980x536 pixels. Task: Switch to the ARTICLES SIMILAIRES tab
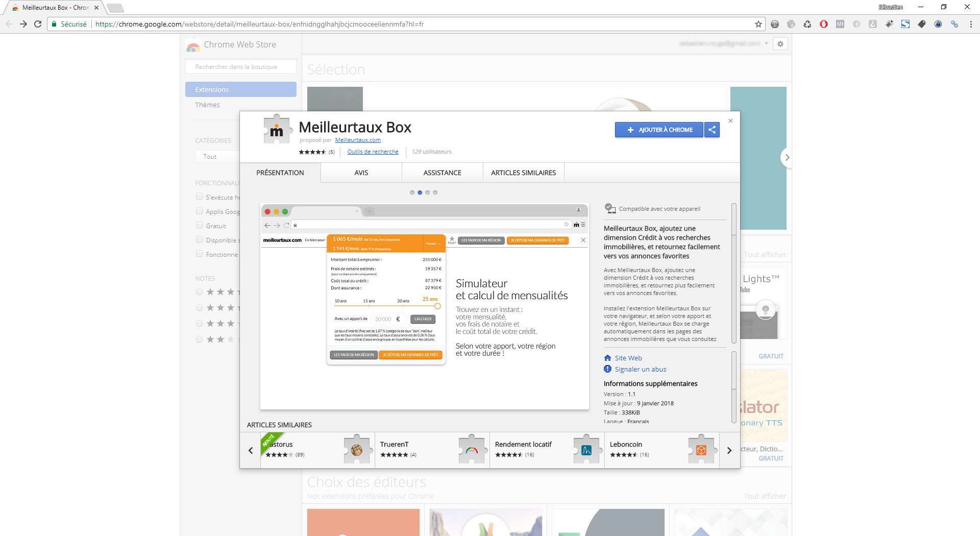tap(524, 173)
